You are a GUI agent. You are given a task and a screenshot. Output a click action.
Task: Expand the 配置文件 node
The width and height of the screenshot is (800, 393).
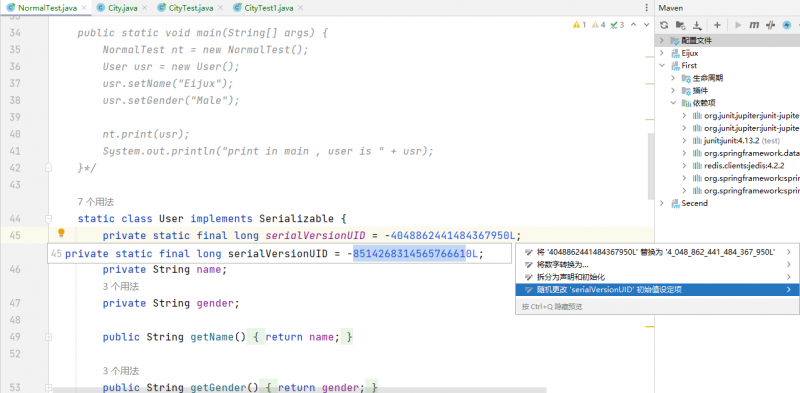tap(662, 40)
